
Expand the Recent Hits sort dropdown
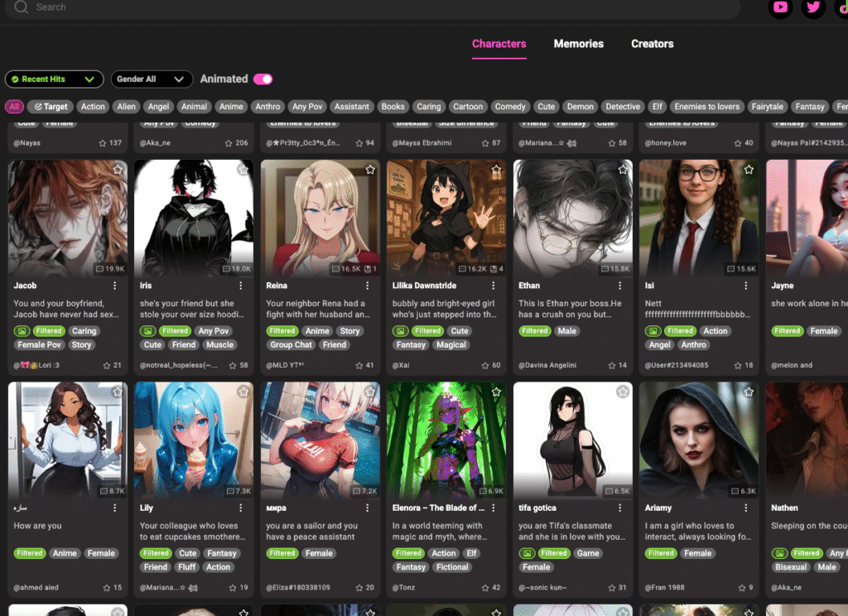[54, 79]
